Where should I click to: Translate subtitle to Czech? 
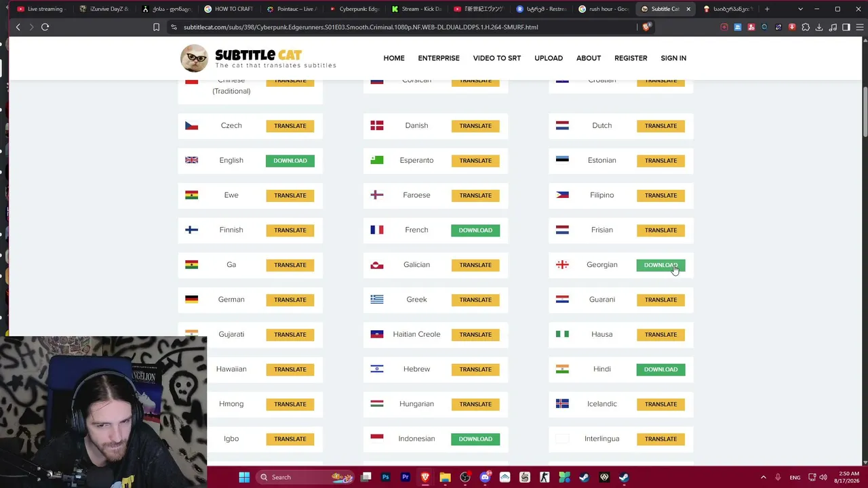(290, 126)
